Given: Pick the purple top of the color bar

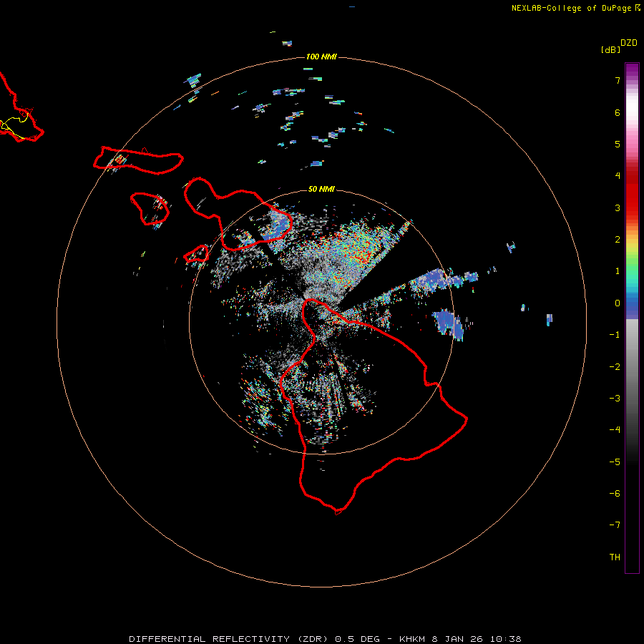Looking at the screenshot, I should coord(632,70).
